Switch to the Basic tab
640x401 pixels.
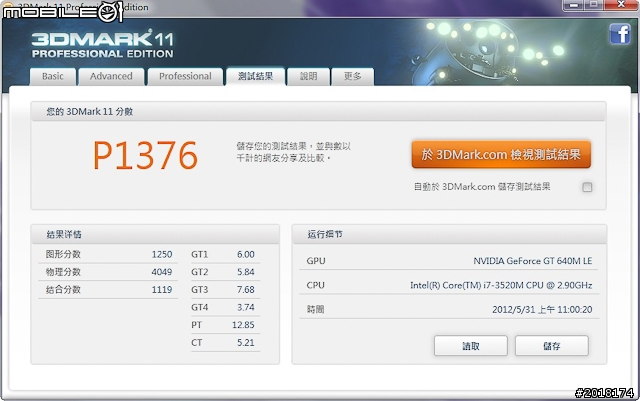(53, 76)
